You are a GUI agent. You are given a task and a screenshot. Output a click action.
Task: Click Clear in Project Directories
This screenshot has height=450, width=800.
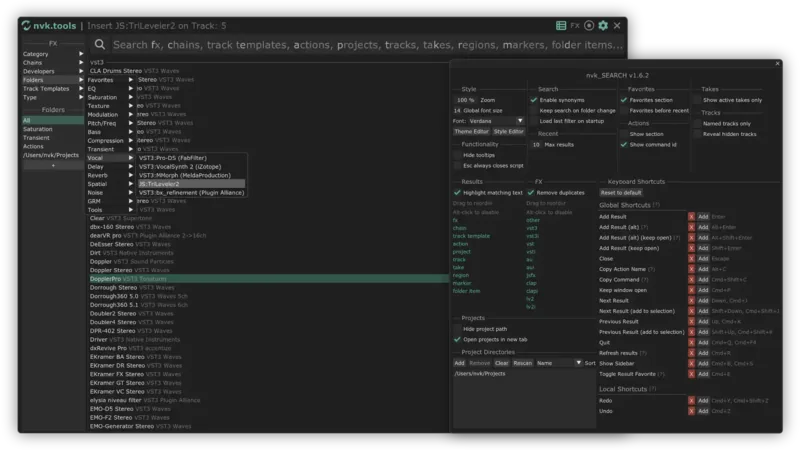click(502, 363)
